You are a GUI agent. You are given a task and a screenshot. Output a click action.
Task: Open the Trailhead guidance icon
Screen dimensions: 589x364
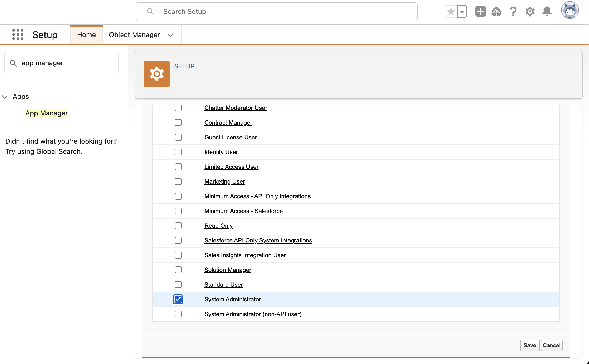pyautogui.click(x=496, y=12)
